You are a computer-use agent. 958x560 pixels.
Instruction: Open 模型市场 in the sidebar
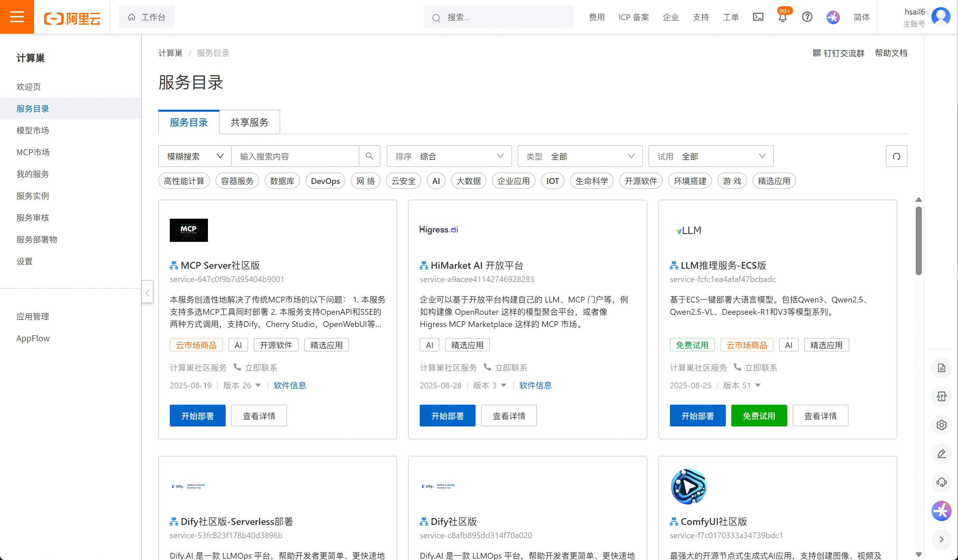coord(33,130)
